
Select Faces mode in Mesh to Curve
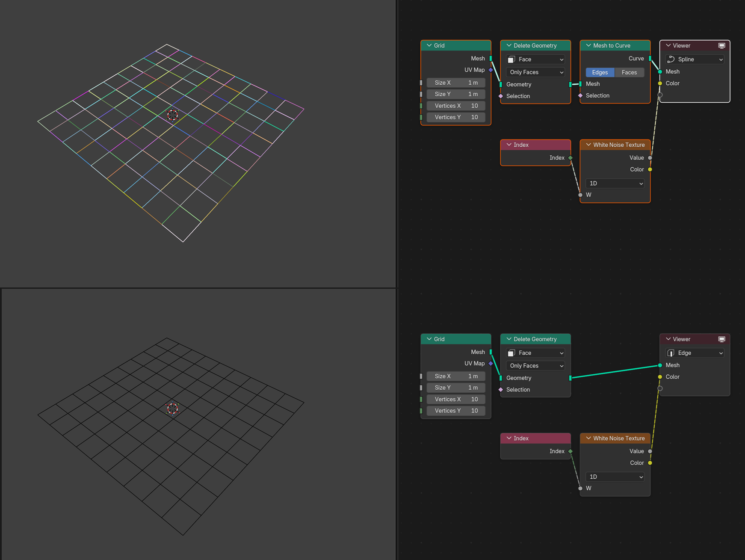[630, 72]
